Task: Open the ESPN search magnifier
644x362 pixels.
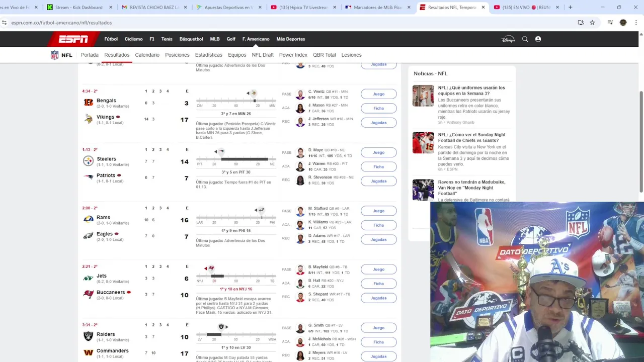Action: (525, 39)
